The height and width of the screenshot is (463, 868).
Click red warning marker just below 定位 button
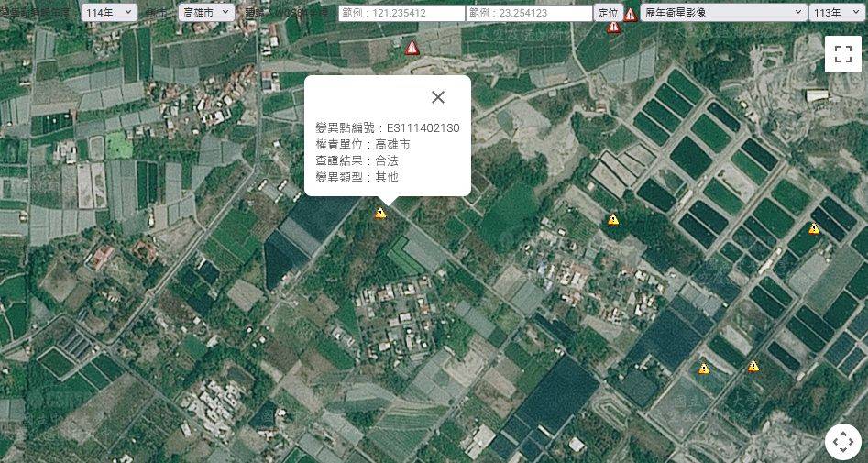coord(614,27)
